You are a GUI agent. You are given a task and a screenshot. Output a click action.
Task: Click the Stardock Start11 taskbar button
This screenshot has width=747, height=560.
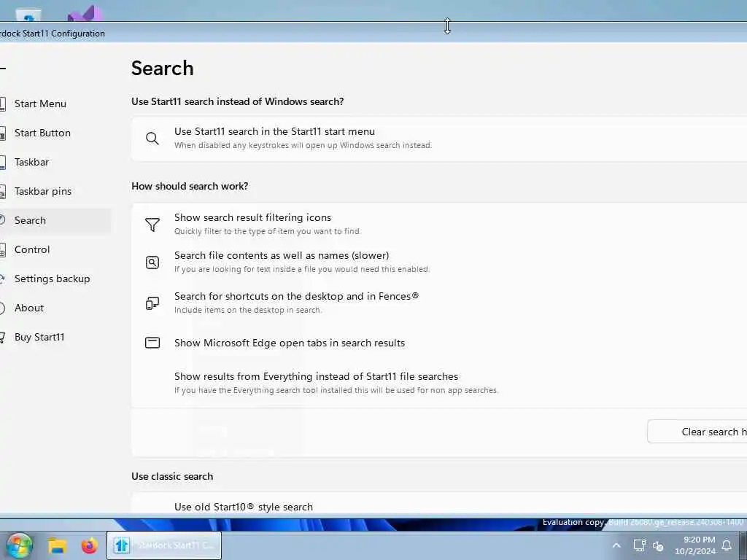point(164,545)
